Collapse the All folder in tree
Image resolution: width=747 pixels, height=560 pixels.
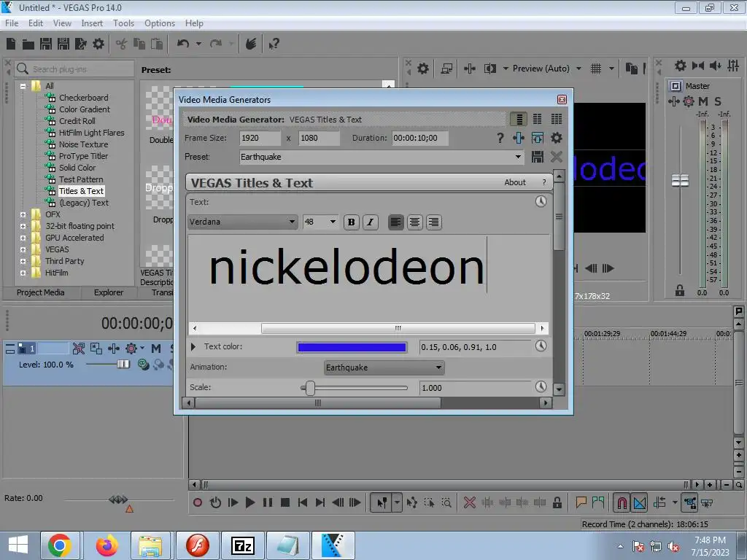coord(23,86)
